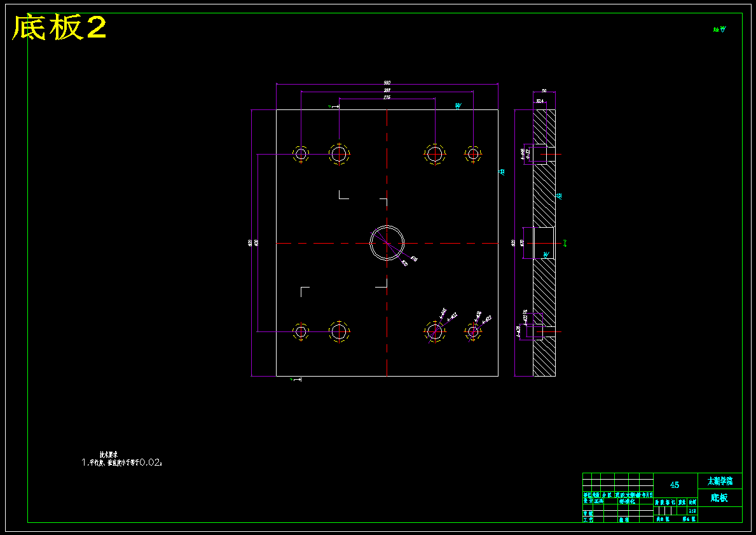Select the section cut arrow above top edge

[334, 106]
